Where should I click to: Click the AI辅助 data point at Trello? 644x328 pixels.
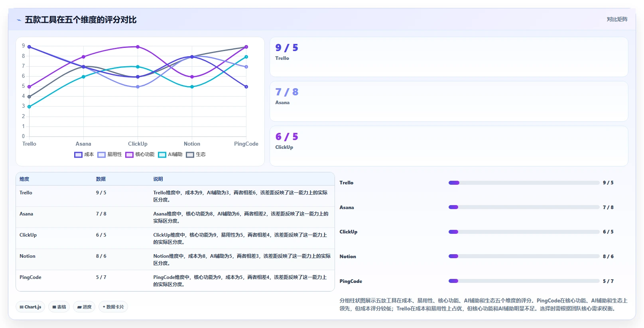pos(29,107)
